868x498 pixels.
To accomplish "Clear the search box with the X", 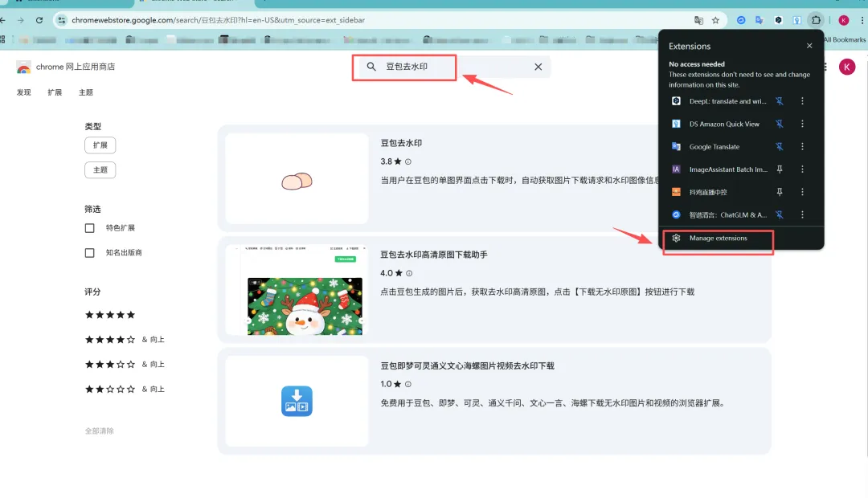I will click(538, 67).
